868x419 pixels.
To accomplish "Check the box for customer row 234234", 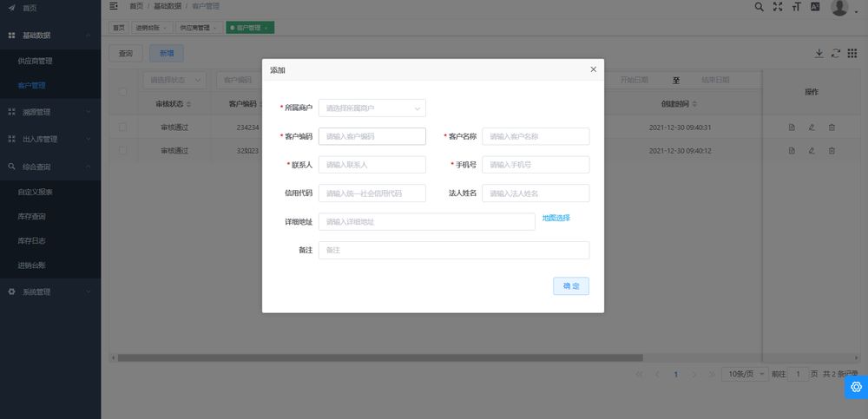I will (x=123, y=128).
